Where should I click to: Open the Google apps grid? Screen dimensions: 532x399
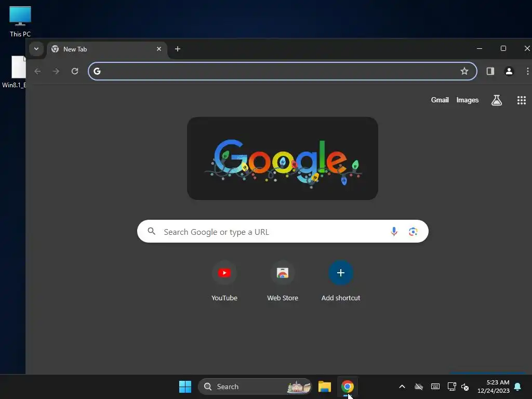(x=522, y=100)
